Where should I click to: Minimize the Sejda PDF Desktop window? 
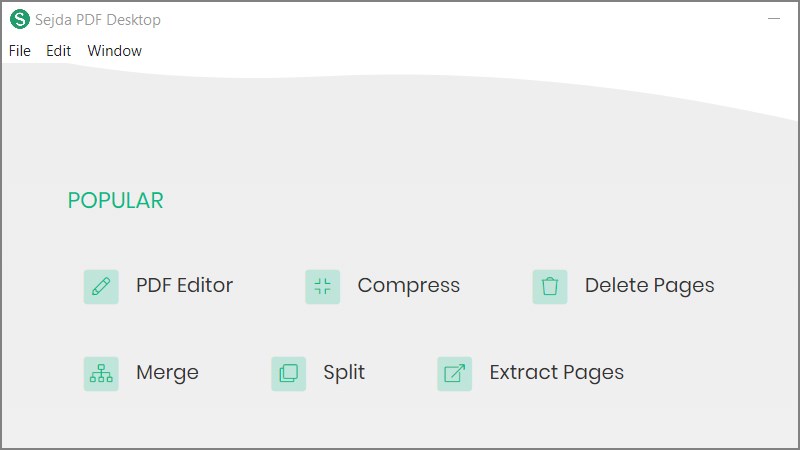coord(773,19)
